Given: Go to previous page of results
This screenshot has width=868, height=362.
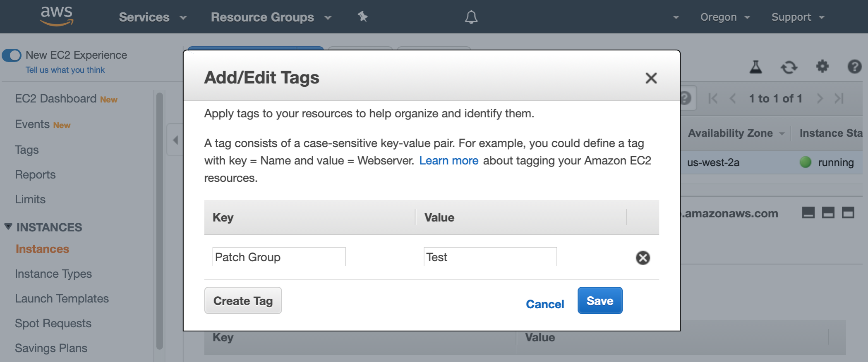Looking at the screenshot, I should click(x=733, y=98).
